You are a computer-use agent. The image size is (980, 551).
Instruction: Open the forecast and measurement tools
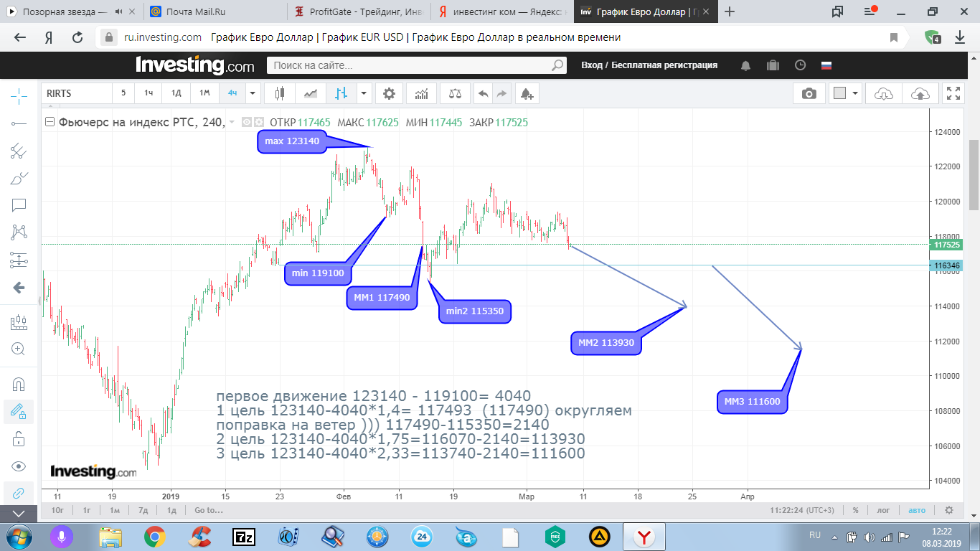coord(19,260)
